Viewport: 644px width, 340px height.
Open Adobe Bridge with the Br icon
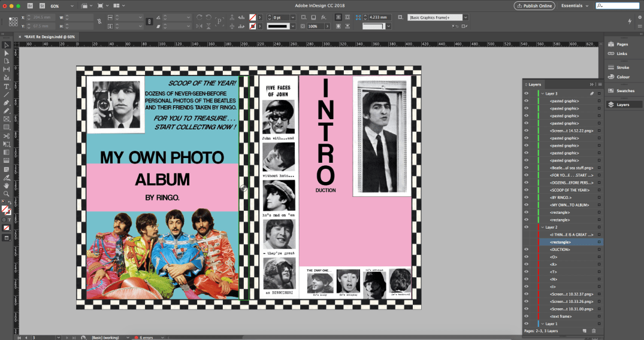pos(31,5)
